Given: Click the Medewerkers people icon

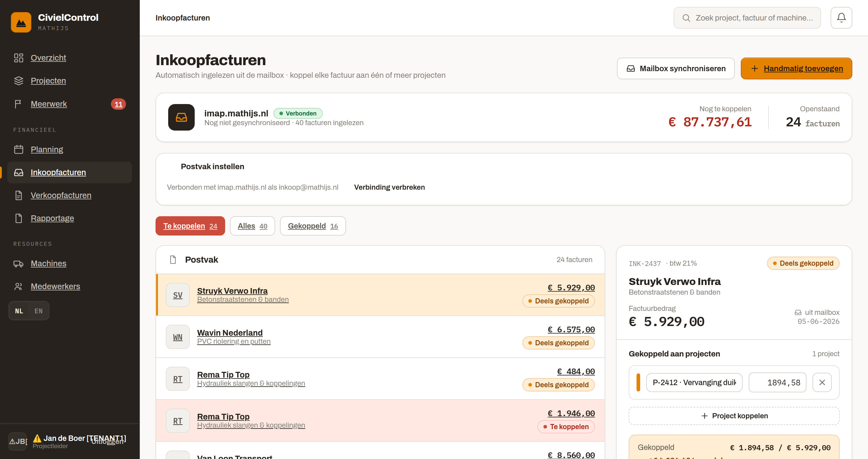Looking at the screenshot, I should tap(18, 286).
